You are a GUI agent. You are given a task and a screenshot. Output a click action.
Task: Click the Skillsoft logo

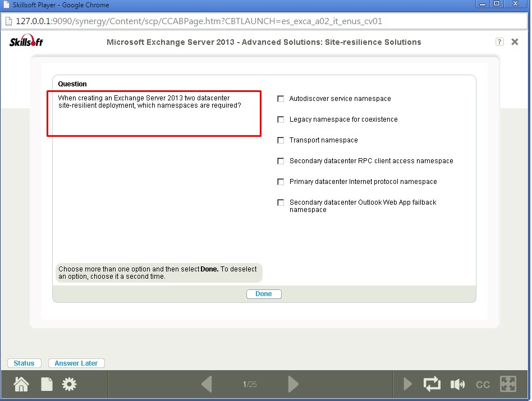tap(26, 41)
